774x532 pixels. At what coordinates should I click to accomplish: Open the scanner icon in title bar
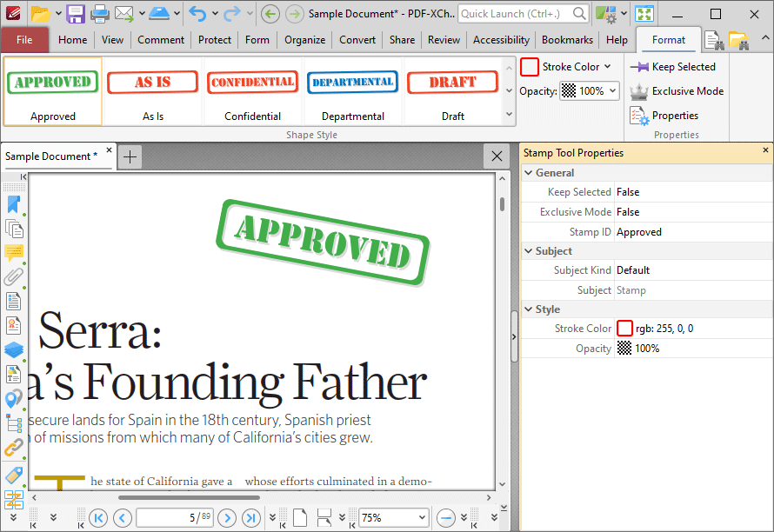click(159, 14)
